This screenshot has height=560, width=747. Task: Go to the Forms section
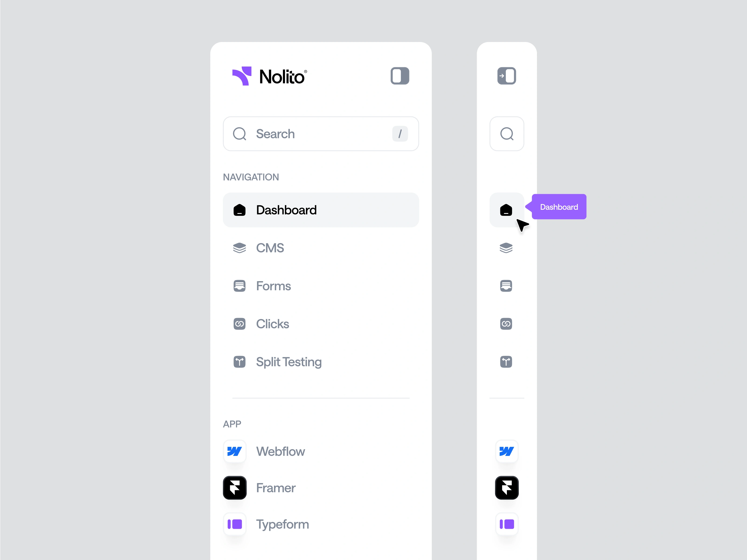pyautogui.click(x=321, y=286)
